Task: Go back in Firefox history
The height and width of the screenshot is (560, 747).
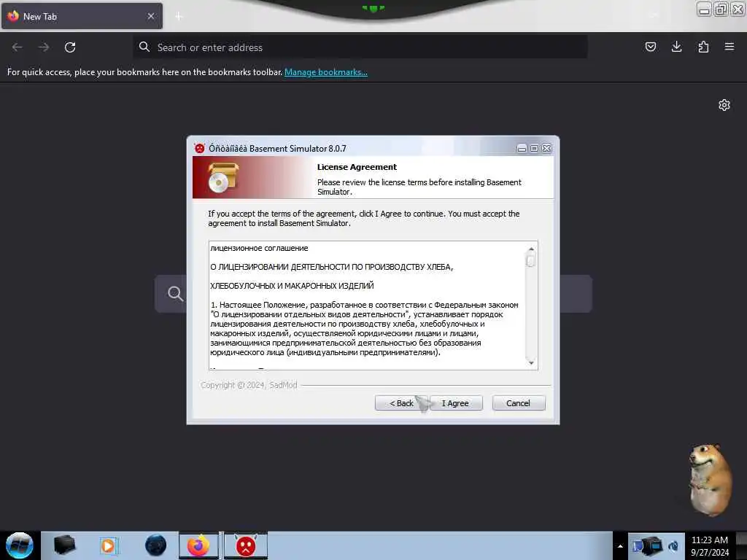Action: pyautogui.click(x=18, y=47)
